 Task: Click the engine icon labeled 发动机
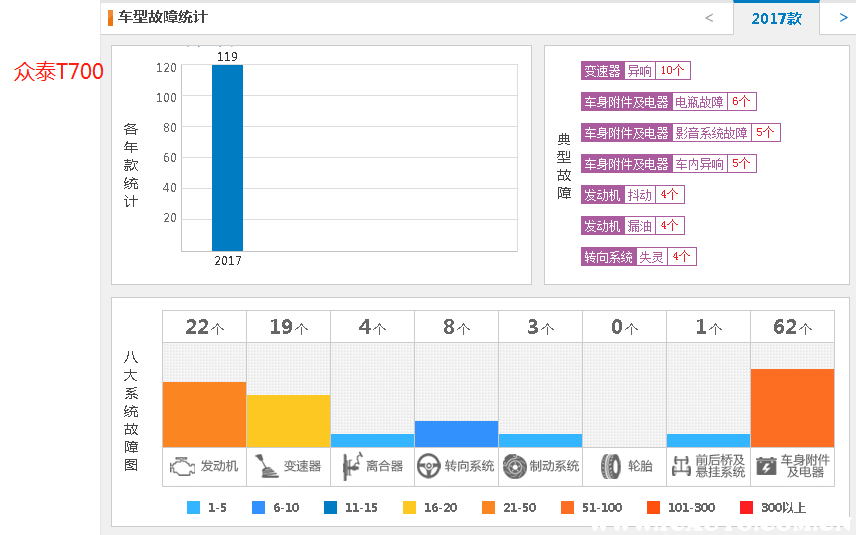tap(182, 467)
